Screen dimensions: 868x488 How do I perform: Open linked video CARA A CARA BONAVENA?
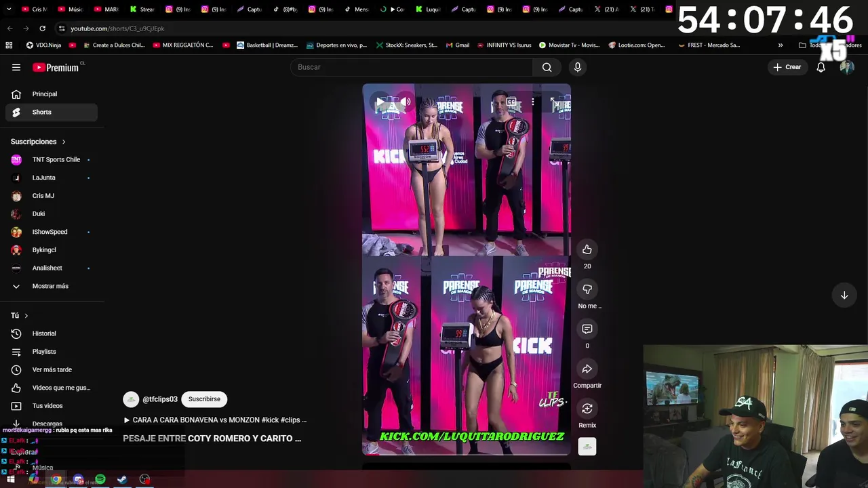[x=215, y=420]
